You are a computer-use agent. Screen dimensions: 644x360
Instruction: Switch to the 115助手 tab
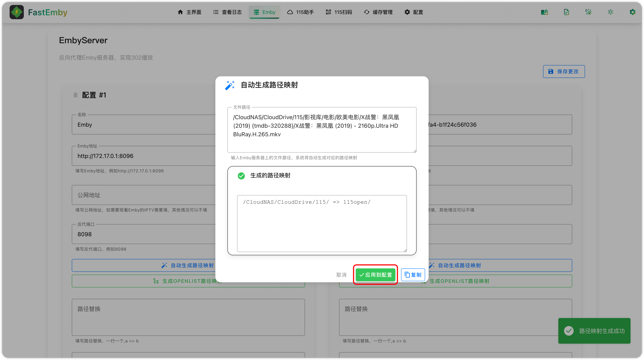pyautogui.click(x=300, y=12)
